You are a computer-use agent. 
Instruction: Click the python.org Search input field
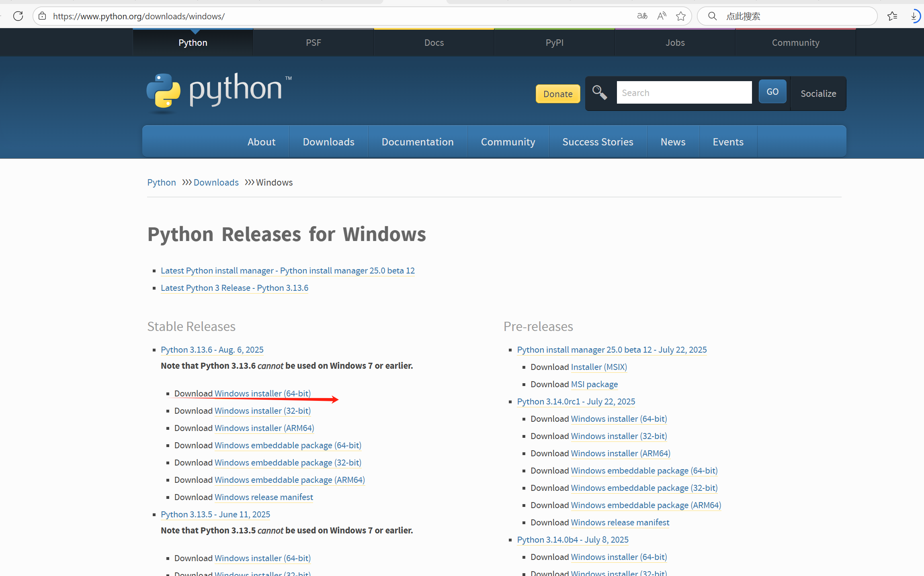684,93
